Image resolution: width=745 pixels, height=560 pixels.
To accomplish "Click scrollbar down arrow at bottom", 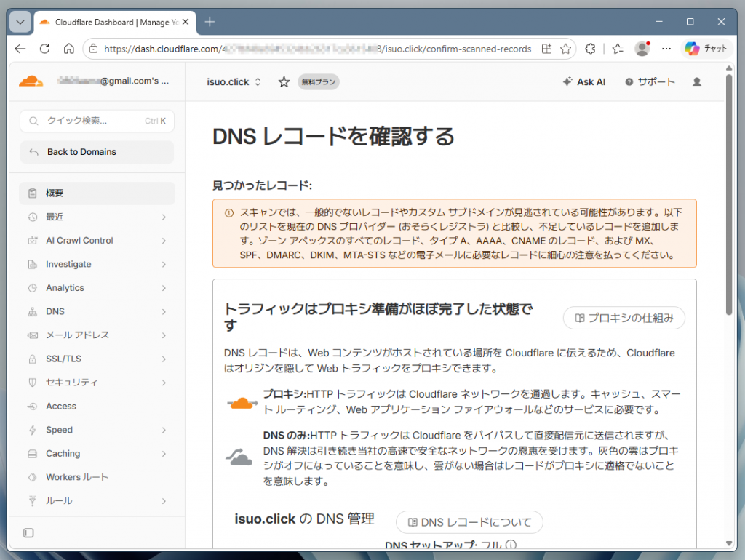I will coord(729,543).
